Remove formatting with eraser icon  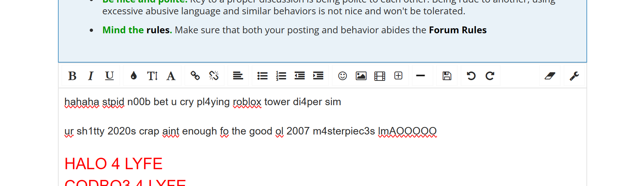coord(550,76)
